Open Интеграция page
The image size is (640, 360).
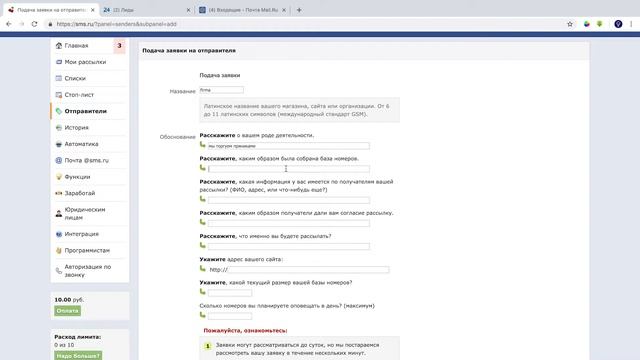click(x=82, y=234)
